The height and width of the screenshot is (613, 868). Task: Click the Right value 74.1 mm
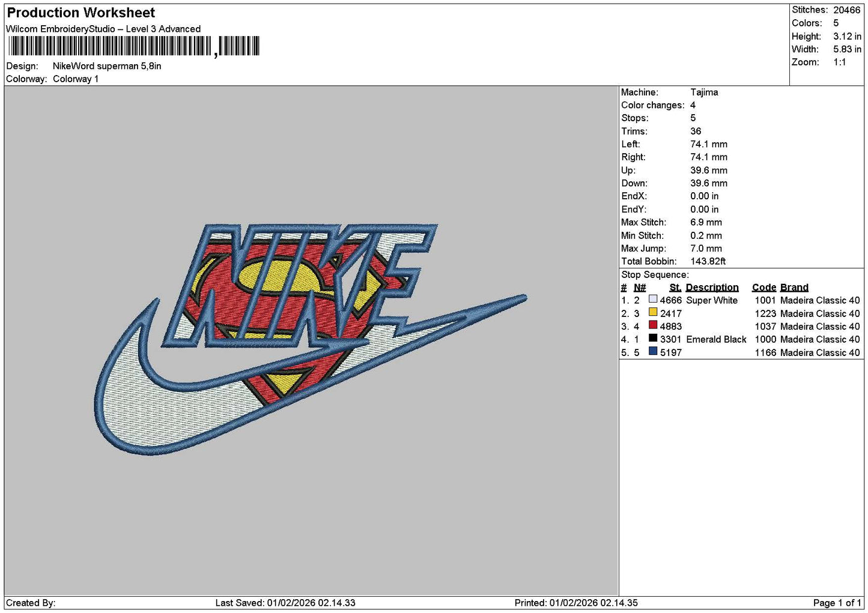pos(709,157)
